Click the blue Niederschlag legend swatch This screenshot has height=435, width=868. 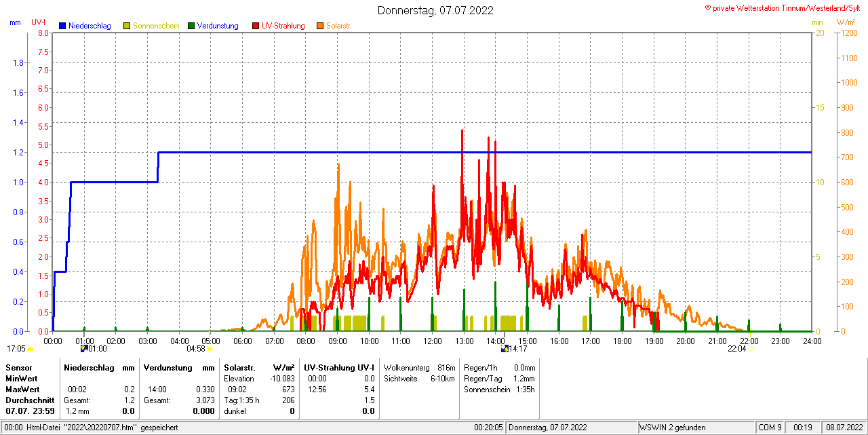(63, 26)
